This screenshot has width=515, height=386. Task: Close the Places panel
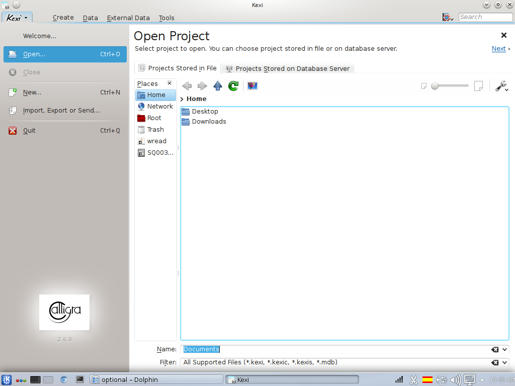pyautogui.click(x=169, y=83)
